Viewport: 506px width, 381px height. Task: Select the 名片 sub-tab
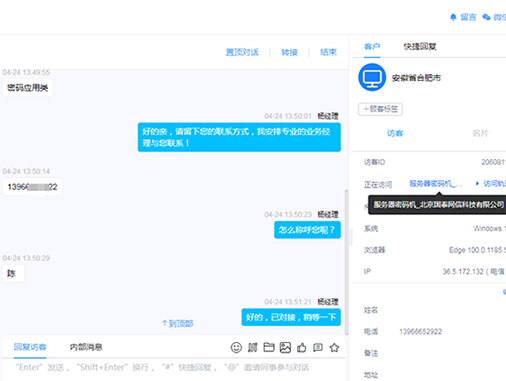coord(480,133)
